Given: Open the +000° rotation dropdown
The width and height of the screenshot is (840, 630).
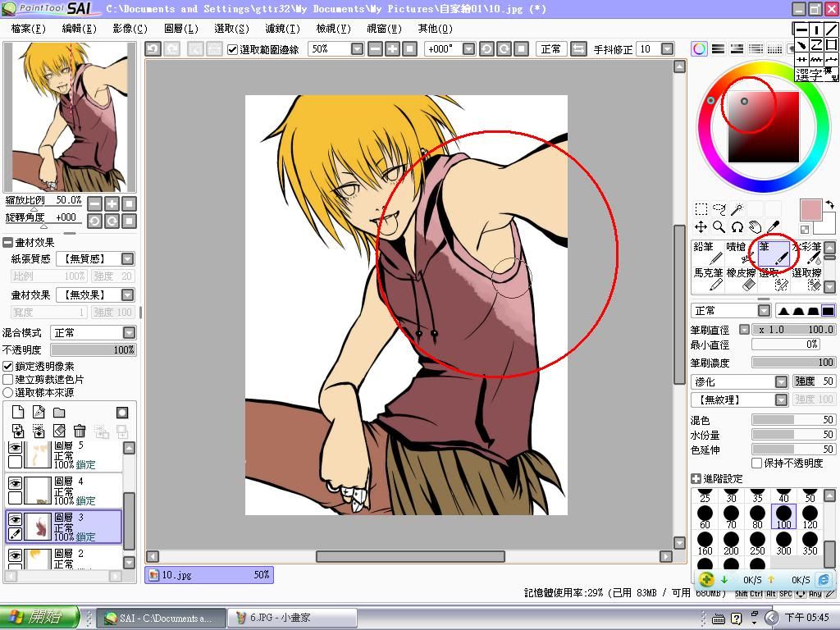Looking at the screenshot, I should (468, 49).
